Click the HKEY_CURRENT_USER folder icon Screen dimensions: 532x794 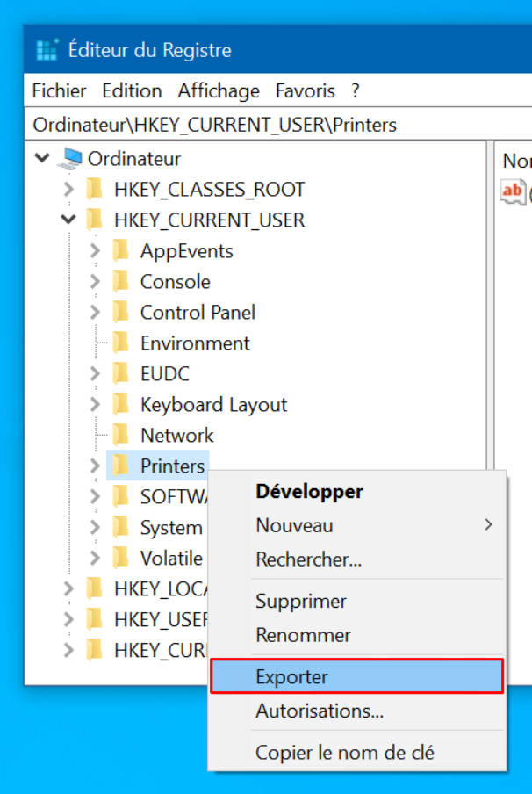(x=95, y=220)
